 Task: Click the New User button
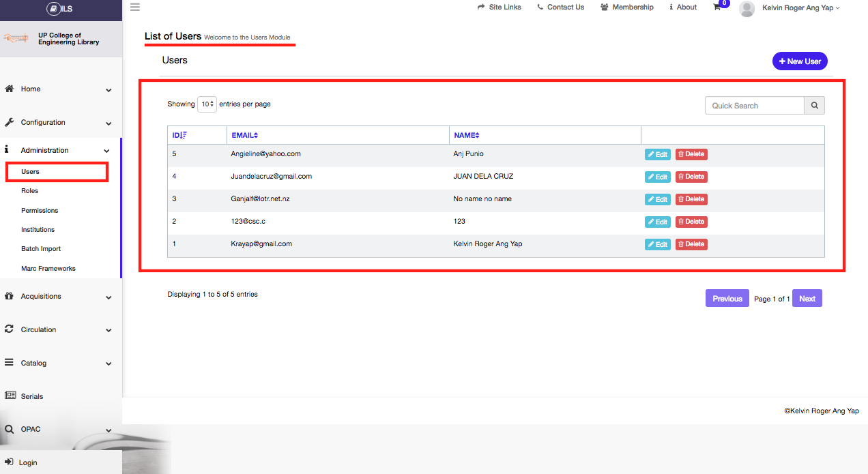(x=800, y=61)
